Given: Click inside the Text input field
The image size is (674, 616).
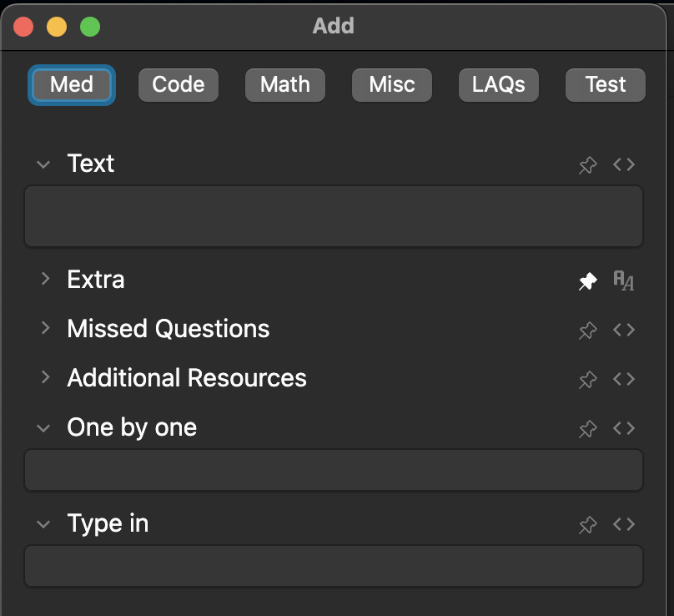Looking at the screenshot, I should pos(334,216).
